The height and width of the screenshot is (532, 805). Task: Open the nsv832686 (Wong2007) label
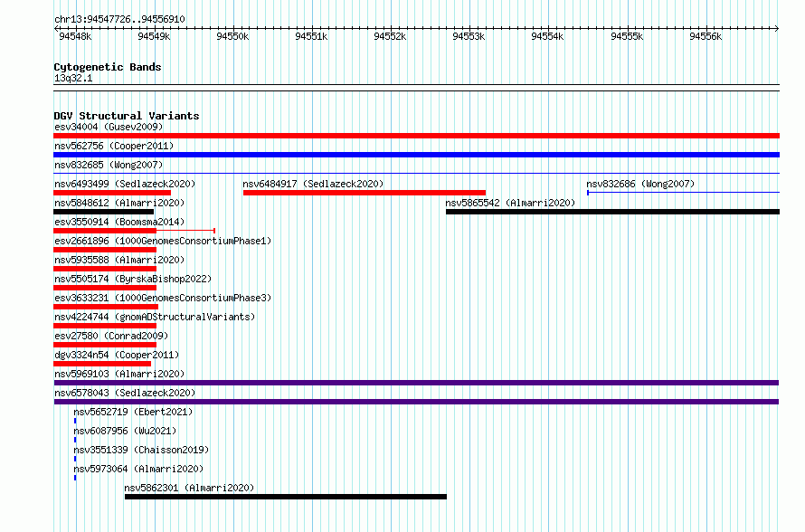tap(640, 184)
